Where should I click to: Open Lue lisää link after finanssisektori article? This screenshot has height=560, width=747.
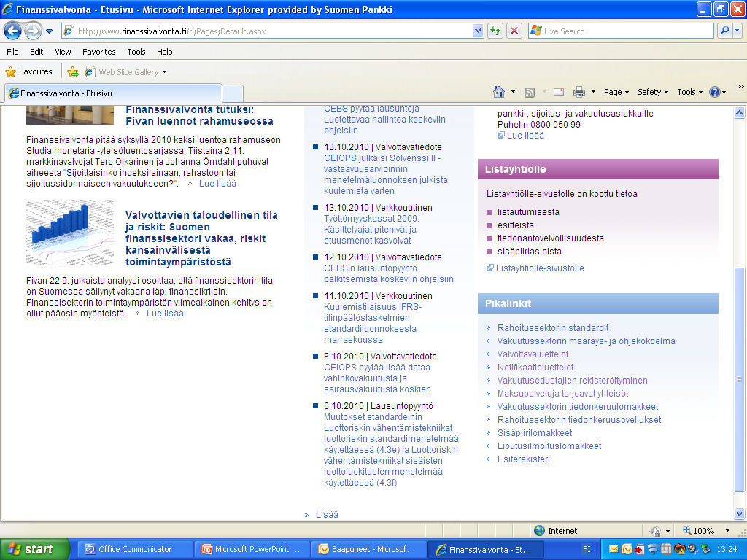[x=165, y=314]
